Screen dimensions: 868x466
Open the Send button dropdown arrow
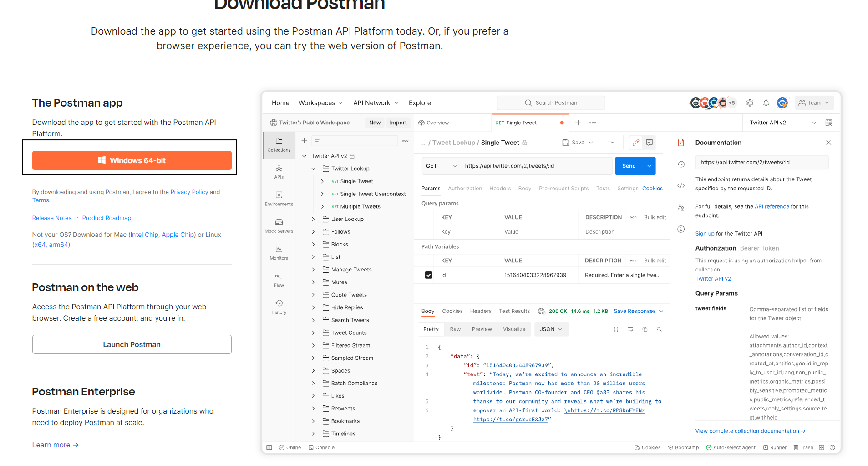[650, 166]
